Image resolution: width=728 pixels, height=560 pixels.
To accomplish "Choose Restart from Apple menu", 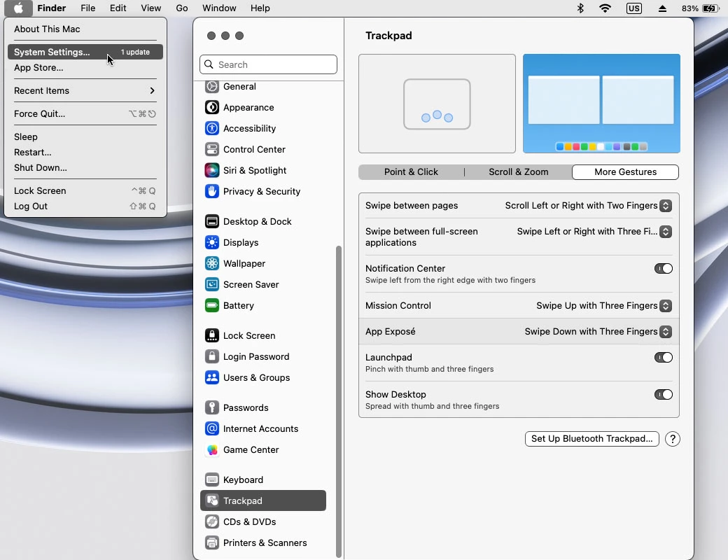I will coord(85,153).
